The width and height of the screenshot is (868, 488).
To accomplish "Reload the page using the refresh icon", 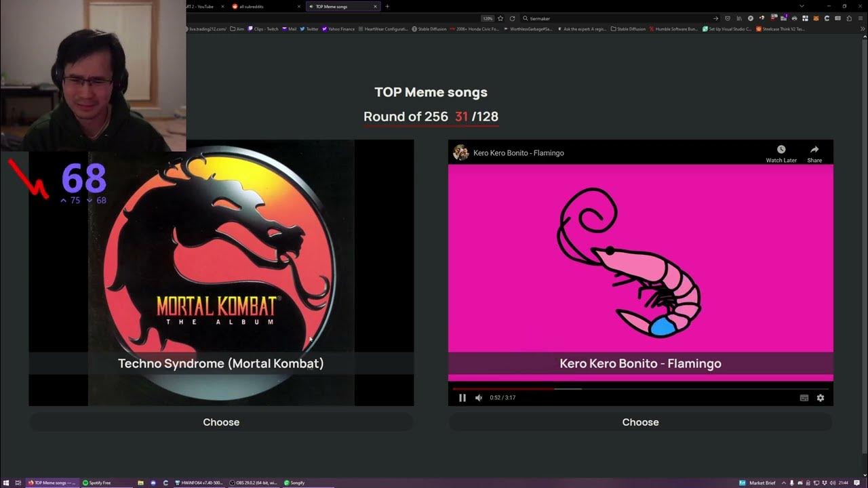I will [512, 18].
